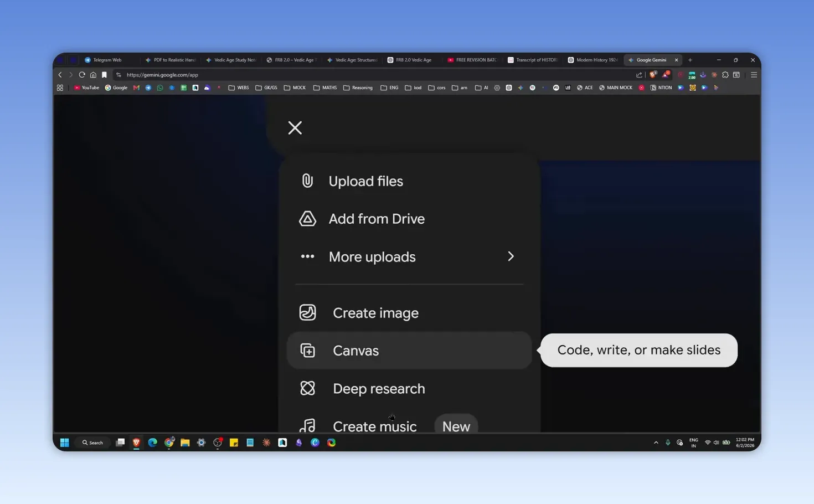
Task: Click the WhatsApp bookmark icon
Action: point(160,88)
